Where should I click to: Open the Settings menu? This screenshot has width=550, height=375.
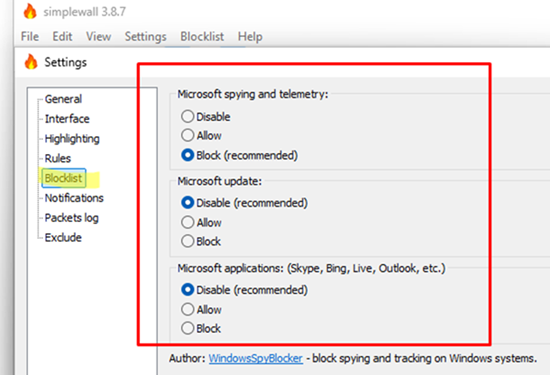pos(146,36)
